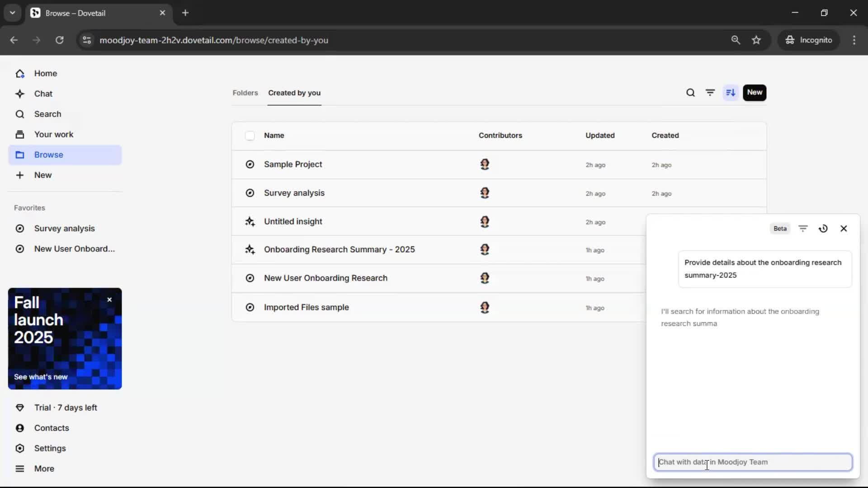Tick the select-all checkbox in table header
Viewport: 868px width, 488px height.
[x=250, y=136]
